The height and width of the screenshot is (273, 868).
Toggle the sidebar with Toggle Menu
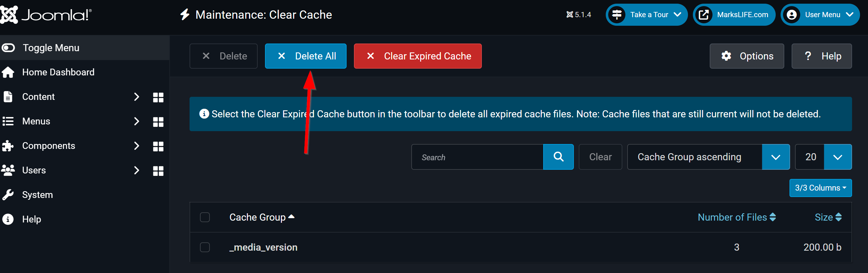85,48
